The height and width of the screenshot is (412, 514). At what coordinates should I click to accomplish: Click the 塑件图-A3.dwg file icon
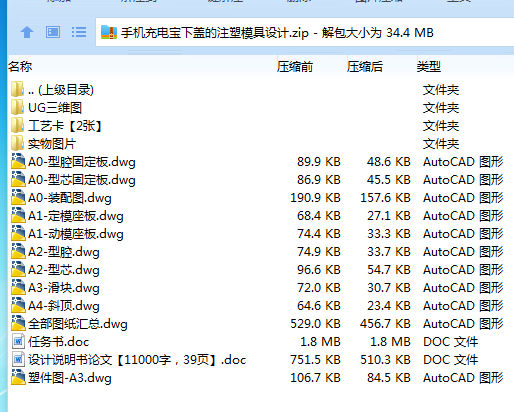click(18, 377)
